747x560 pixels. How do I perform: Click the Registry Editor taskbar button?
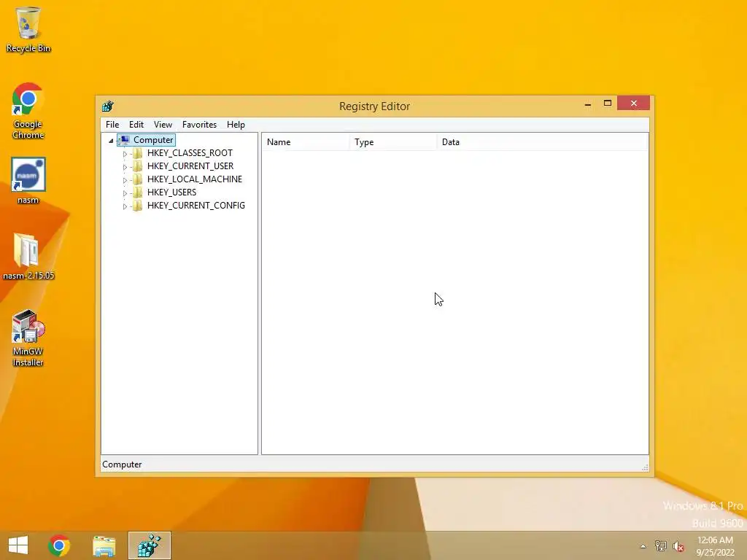tap(149, 545)
